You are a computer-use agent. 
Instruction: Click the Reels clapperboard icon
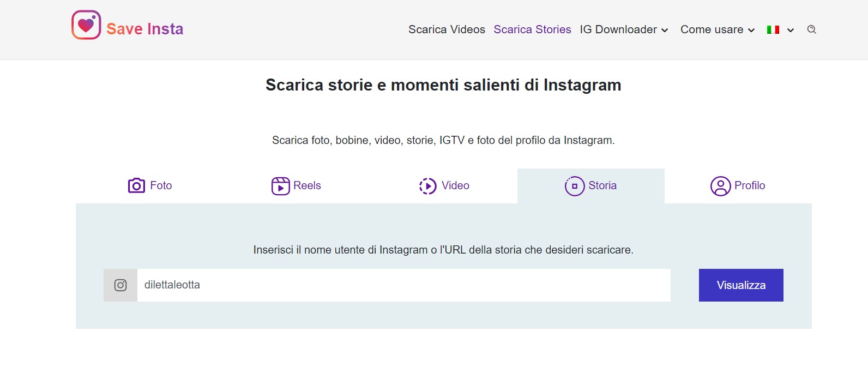280,186
